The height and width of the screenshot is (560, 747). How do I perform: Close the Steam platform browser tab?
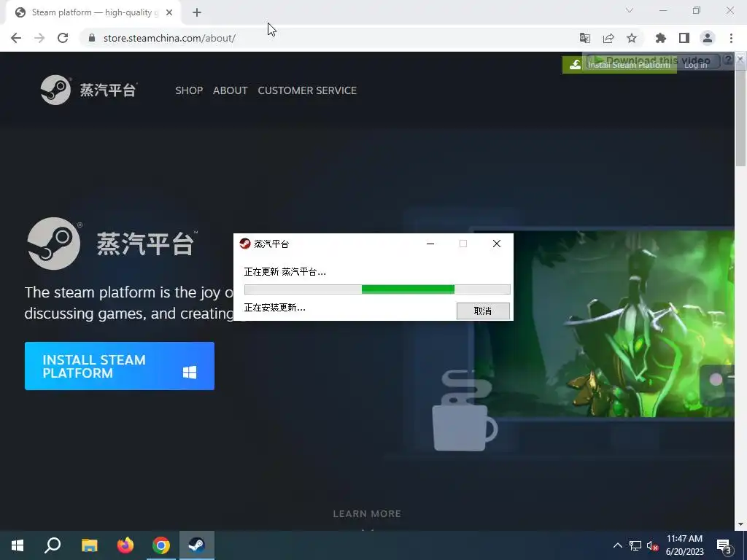tap(169, 13)
